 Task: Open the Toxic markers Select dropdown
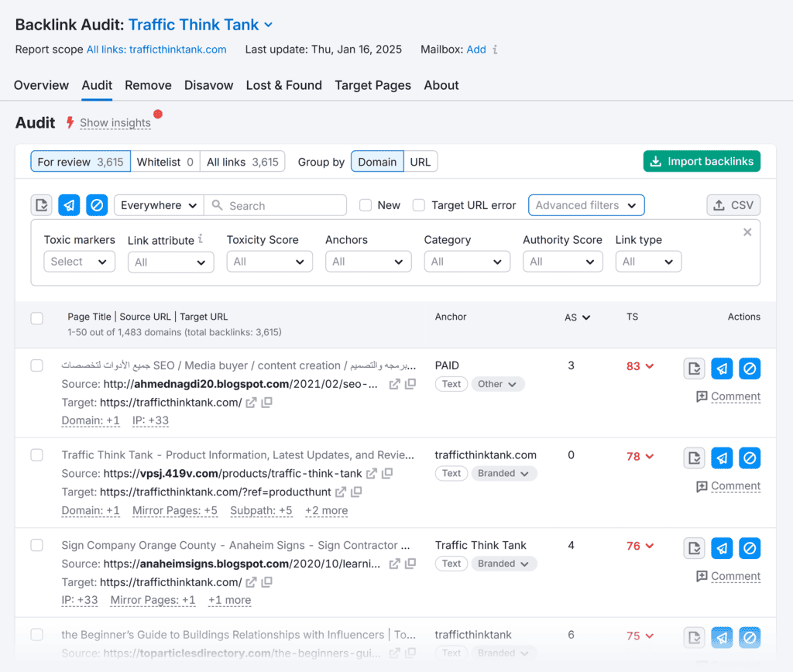79,262
